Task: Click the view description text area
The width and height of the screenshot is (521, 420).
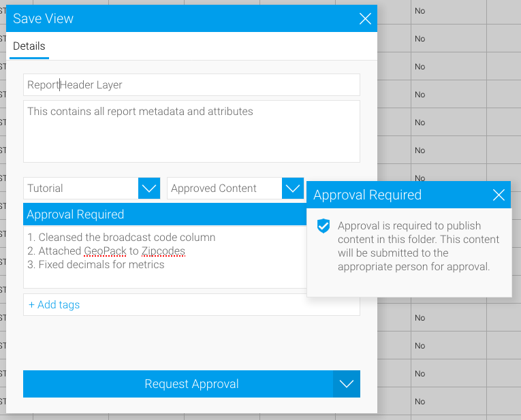Action: pos(191,131)
